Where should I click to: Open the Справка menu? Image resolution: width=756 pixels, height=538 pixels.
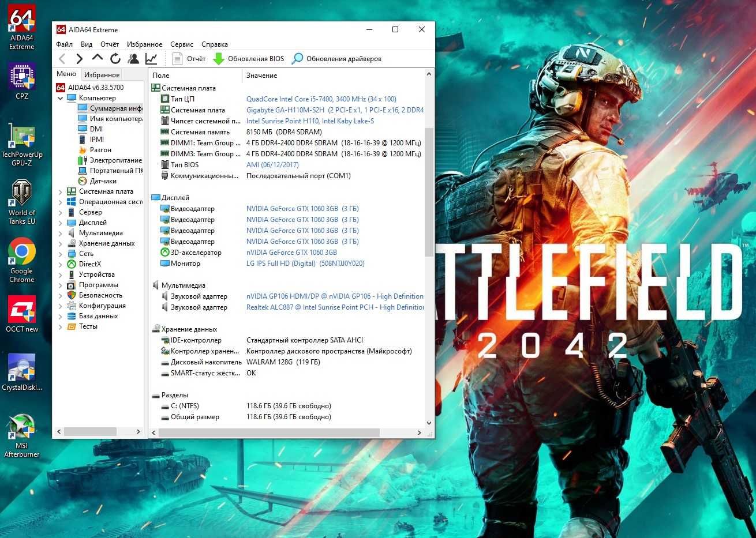point(215,44)
